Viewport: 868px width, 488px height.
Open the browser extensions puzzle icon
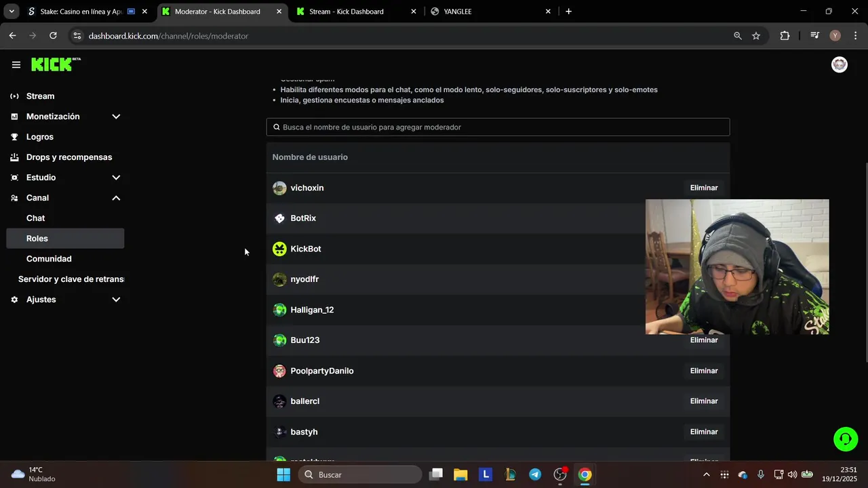(785, 36)
